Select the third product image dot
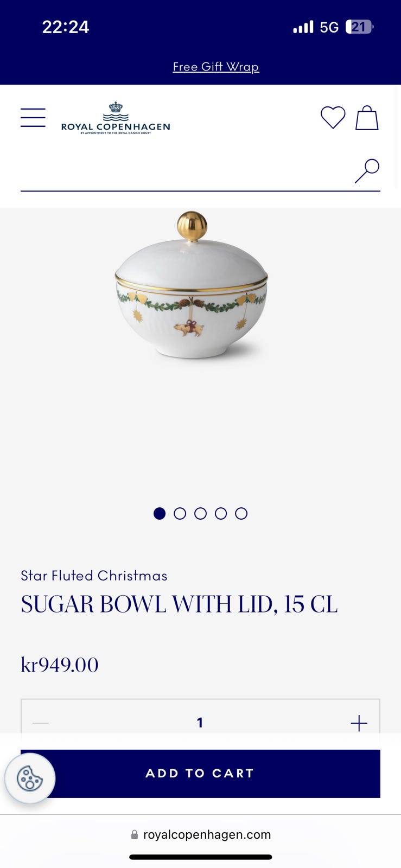Screen dimensions: 401x868 tap(200, 513)
